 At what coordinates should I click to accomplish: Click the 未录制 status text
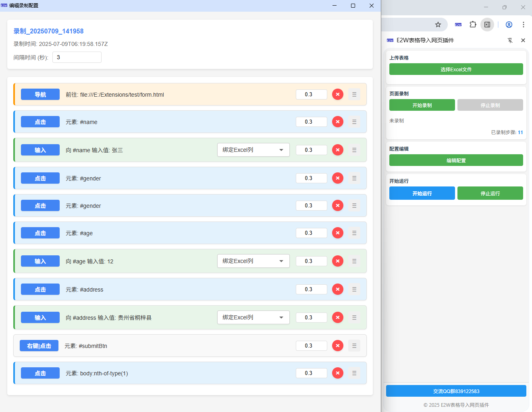pyautogui.click(x=397, y=120)
